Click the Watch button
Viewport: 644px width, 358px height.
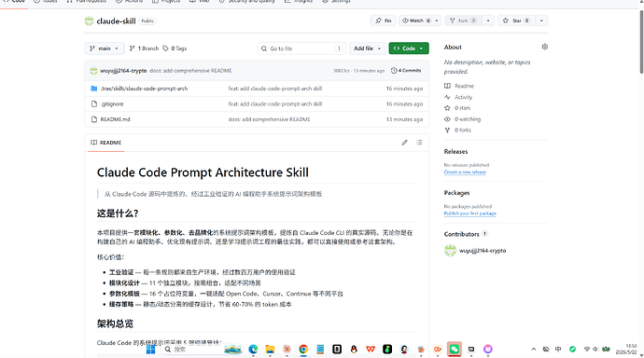coord(415,21)
